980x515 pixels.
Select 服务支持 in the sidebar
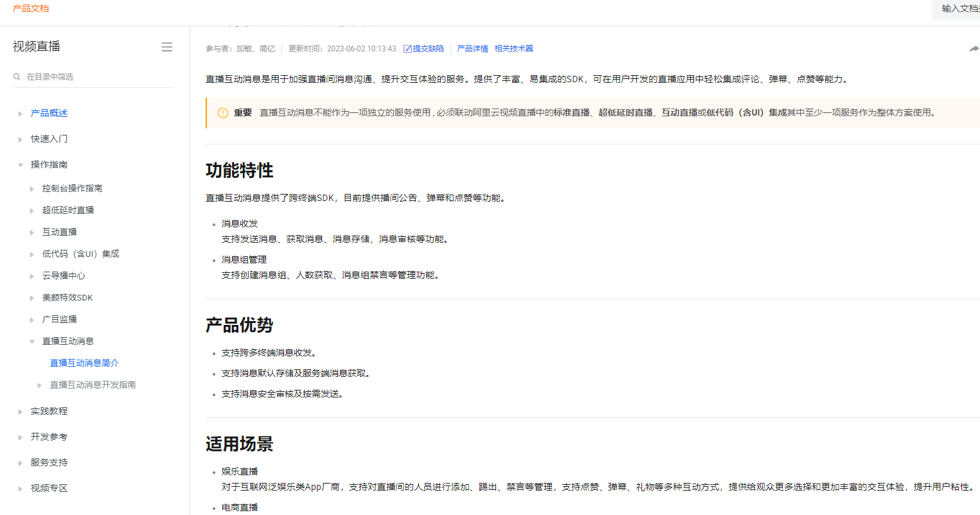click(x=49, y=462)
